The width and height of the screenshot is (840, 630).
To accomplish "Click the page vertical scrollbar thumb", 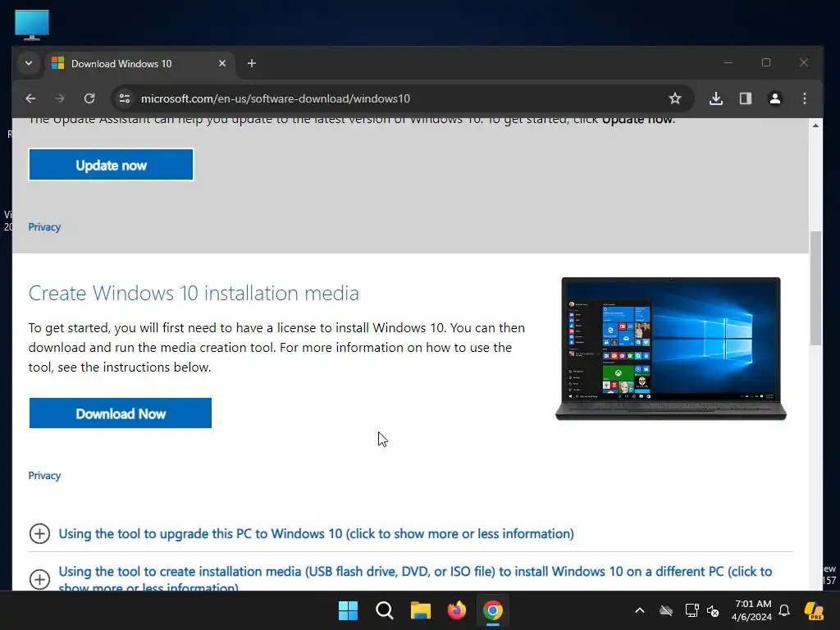I will pyautogui.click(x=815, y=288).
